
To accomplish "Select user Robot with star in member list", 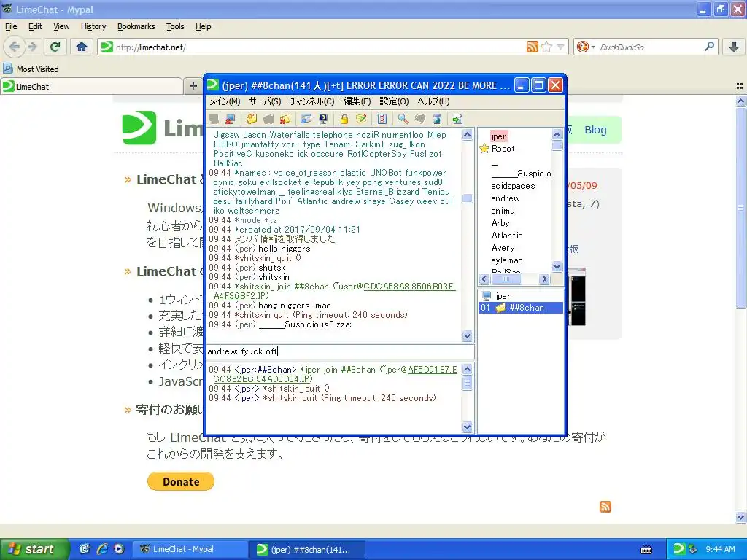I will click(x=503, y=149).
